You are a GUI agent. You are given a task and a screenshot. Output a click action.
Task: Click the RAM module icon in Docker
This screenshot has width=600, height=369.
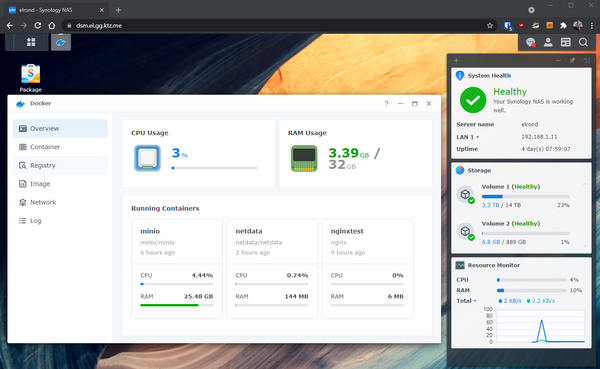pos(304,158)
